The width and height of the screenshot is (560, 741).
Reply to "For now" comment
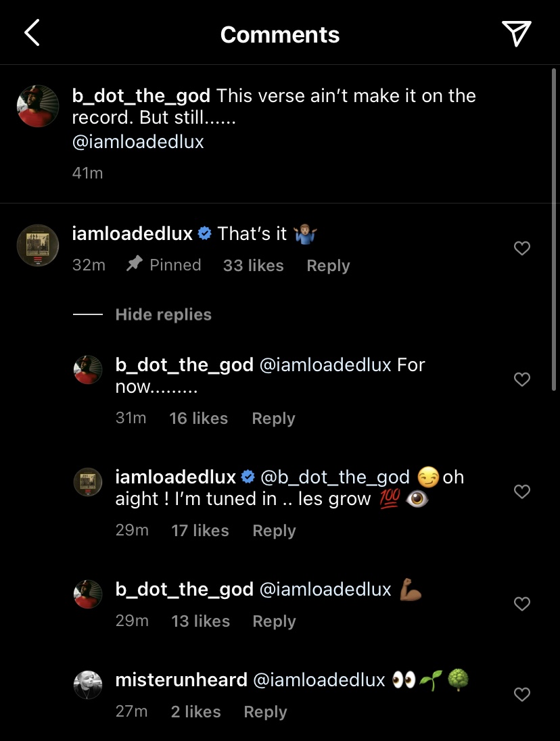tap(273, 419)
